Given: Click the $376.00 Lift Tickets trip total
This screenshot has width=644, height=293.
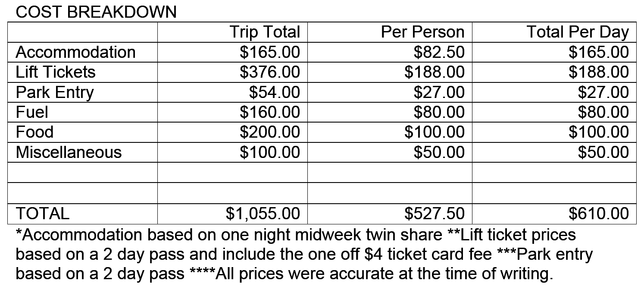Looking at the screenshot, I should tap(269, 72).
